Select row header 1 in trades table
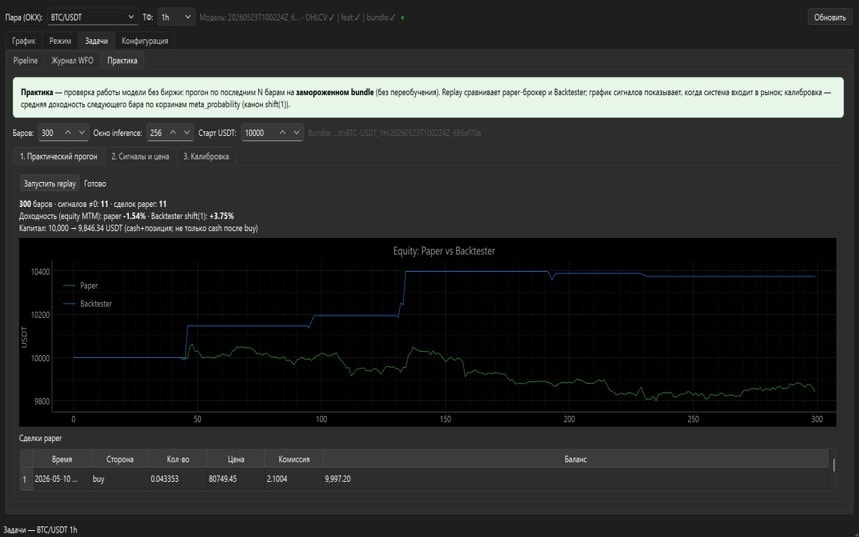This screenshot has width=859, height=537. coord(26,479)
